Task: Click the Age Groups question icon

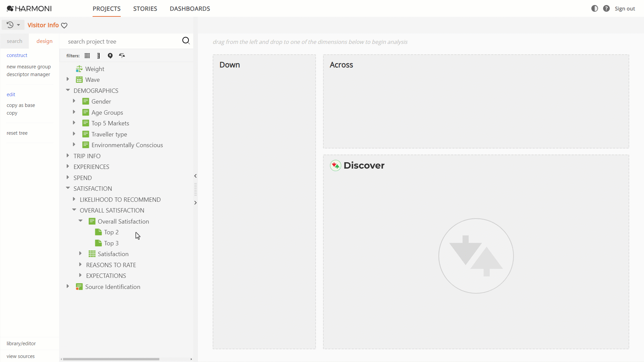Action: 86,112
